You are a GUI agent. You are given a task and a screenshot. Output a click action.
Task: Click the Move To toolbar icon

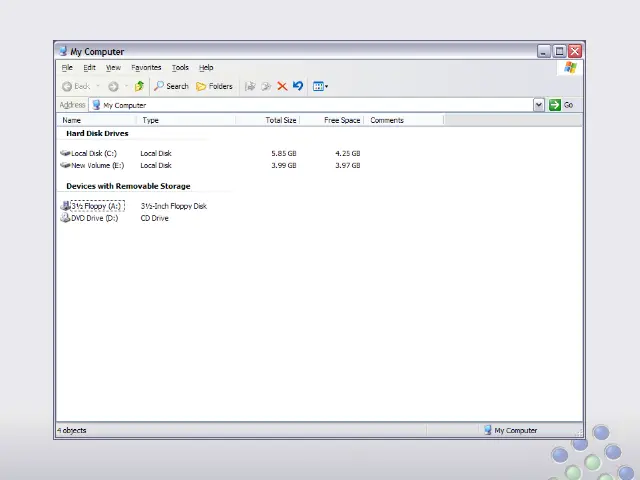point(250,86)
